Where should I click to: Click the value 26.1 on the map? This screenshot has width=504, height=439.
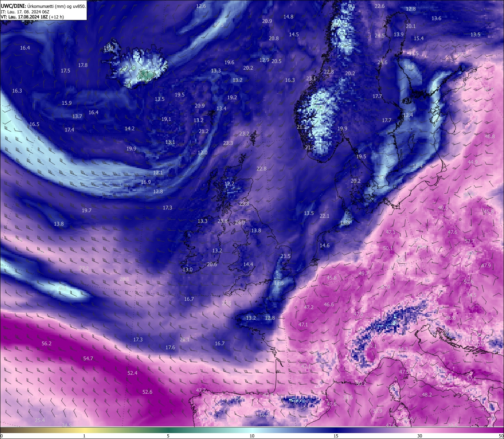pyautogui.click(x=185, y=339)
